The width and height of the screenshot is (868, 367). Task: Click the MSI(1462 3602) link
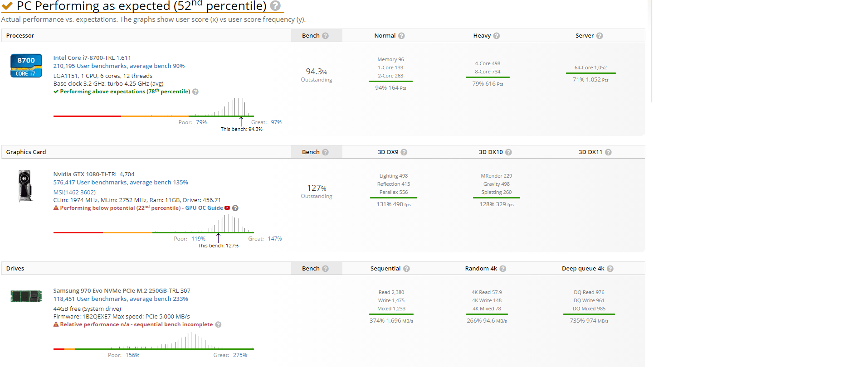[74, 193]
